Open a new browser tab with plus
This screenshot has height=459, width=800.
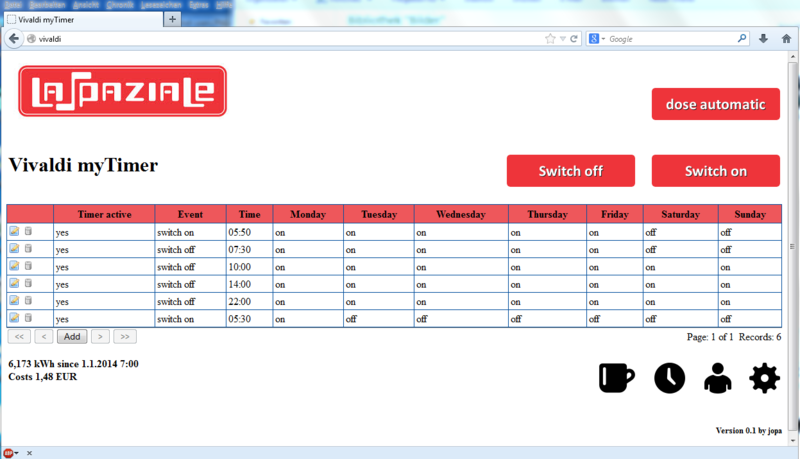(172, 19)
